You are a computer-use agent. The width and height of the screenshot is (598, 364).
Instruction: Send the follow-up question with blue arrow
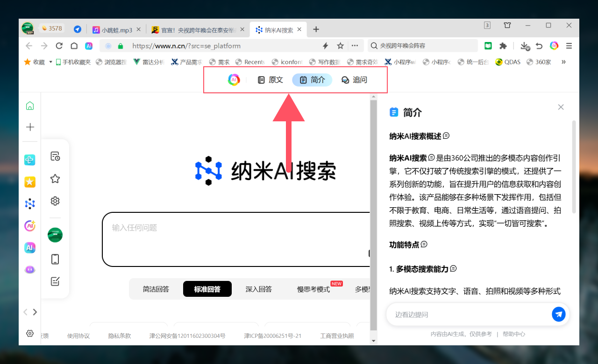(x=558, y=314)
